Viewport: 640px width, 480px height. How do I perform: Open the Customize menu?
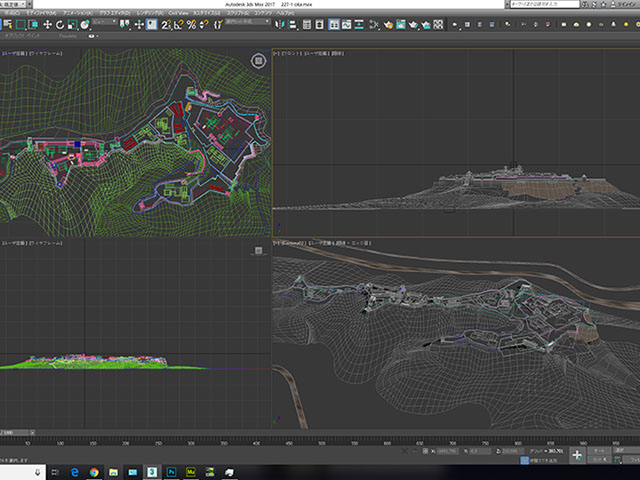[x=207, y=13]
